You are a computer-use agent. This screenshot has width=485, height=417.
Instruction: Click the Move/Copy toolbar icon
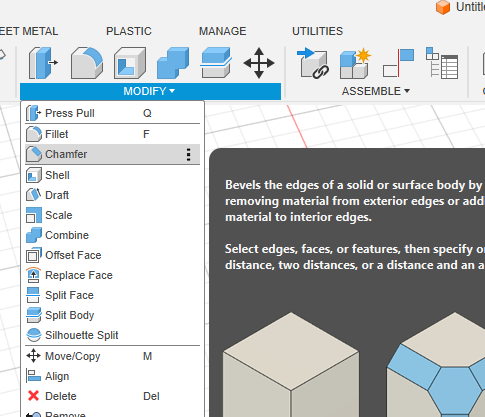(259, 63)
